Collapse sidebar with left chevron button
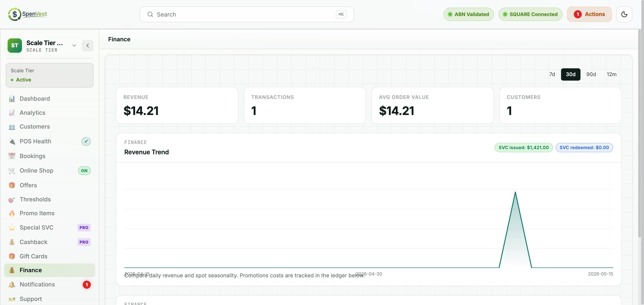 point(87,45)
